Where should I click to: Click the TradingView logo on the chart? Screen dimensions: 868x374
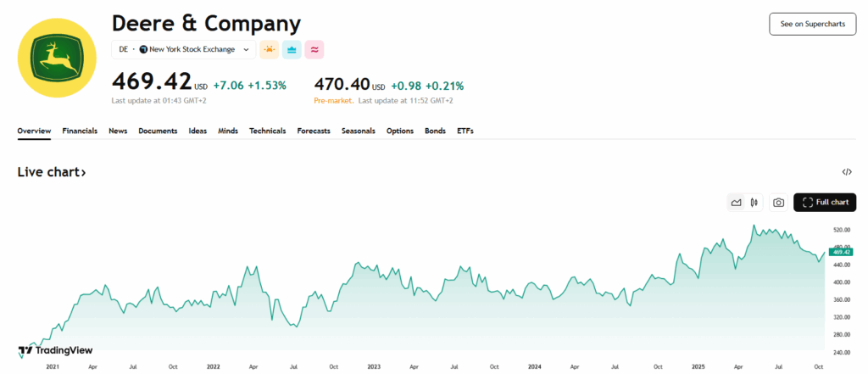[55, 350]
